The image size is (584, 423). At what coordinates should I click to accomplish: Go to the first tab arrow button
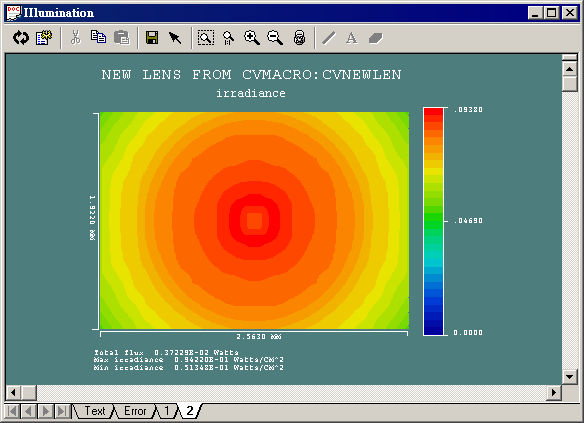[12, 411]
